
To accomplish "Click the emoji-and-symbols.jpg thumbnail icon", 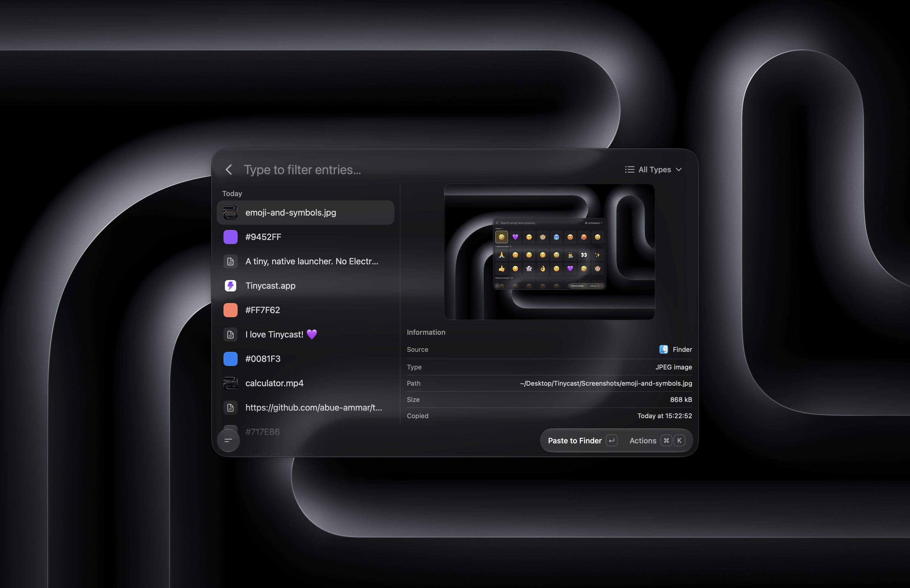I will (x=230, y=213).
